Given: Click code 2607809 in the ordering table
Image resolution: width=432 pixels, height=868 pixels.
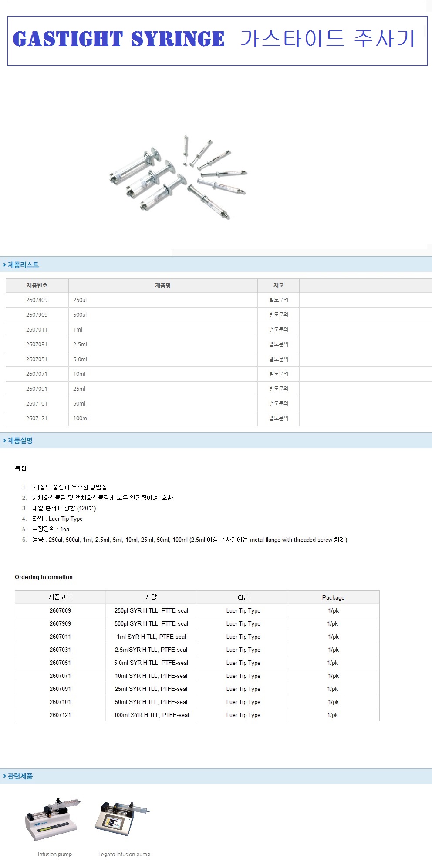Looking at the screenshot, I should (x=60, y=610).
